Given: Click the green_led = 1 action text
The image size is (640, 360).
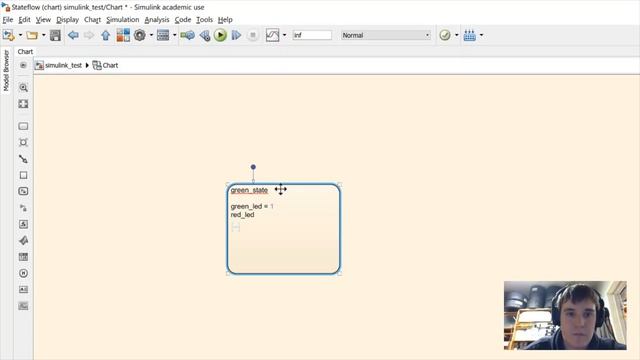Looking at the screenshot, I should click(x=252, y=207).
